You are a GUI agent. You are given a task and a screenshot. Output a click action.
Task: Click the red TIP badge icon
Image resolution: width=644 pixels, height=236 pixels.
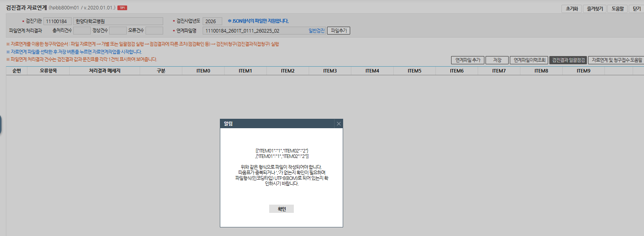coord(122,8)
